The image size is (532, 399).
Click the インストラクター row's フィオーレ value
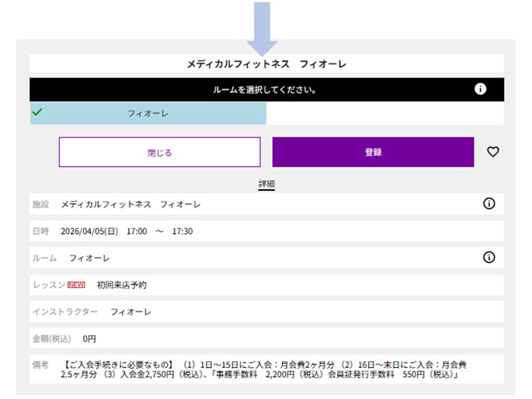tap(130, 312)
